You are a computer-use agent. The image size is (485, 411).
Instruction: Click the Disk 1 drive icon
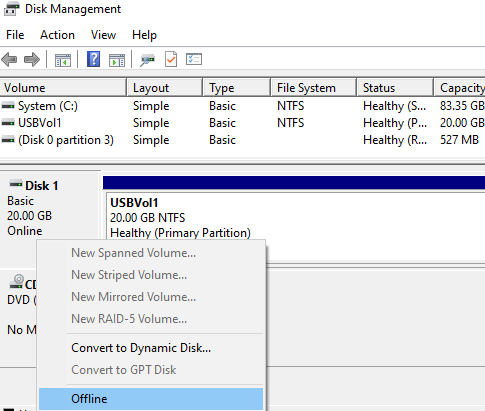pos(16,183)
